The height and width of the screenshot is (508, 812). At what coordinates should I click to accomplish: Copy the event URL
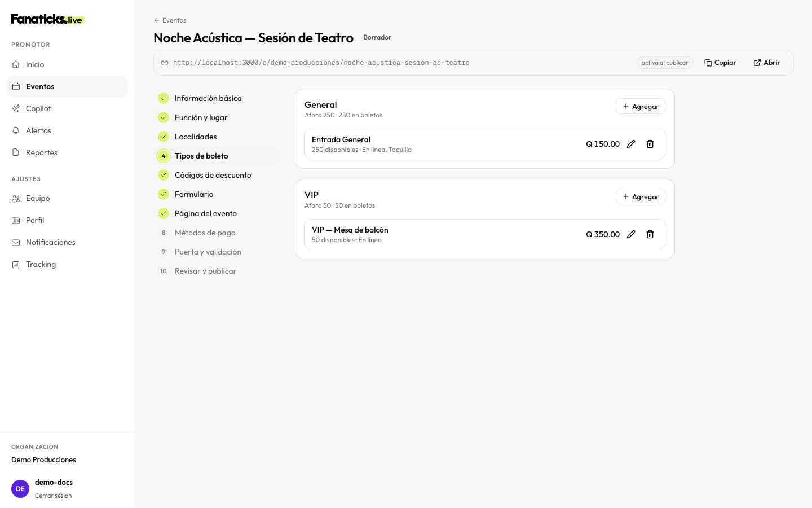[720, 63]
